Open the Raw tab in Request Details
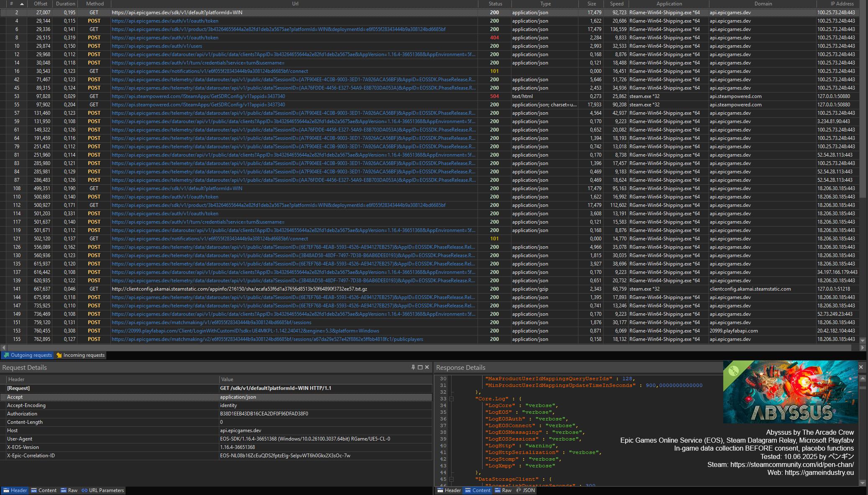868x495 pixels. click(x=69, y=490)
